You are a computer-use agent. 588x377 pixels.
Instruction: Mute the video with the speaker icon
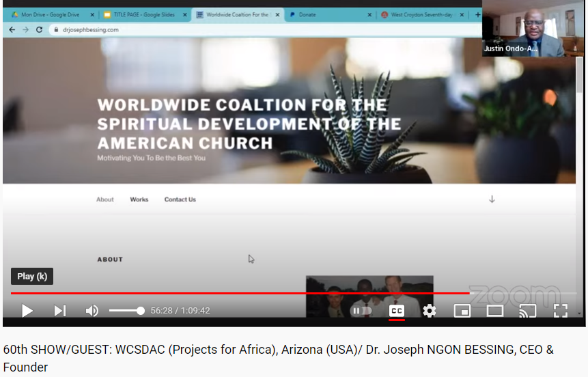92,311
